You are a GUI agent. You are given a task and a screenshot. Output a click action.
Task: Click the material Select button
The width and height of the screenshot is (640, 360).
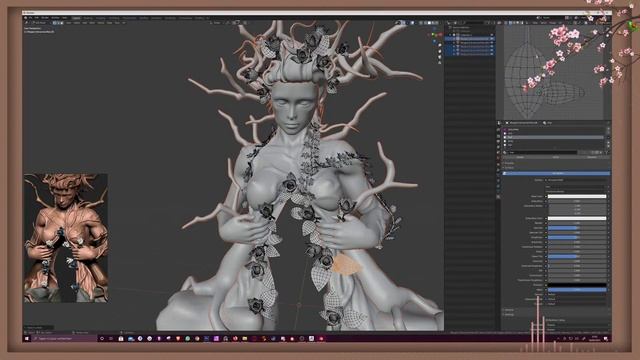click(x=556, y=157)
